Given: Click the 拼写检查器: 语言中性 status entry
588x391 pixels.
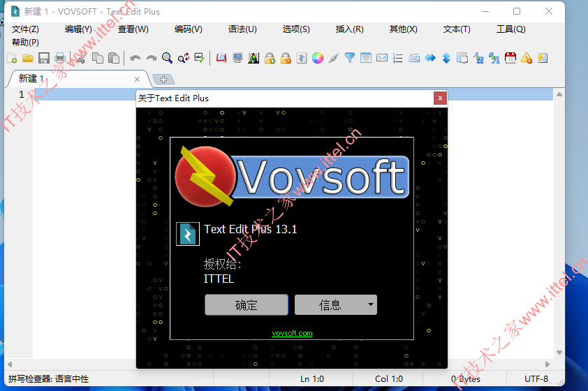Looking at the screenshot, I should pyautogui.click(x=49, y=379).
